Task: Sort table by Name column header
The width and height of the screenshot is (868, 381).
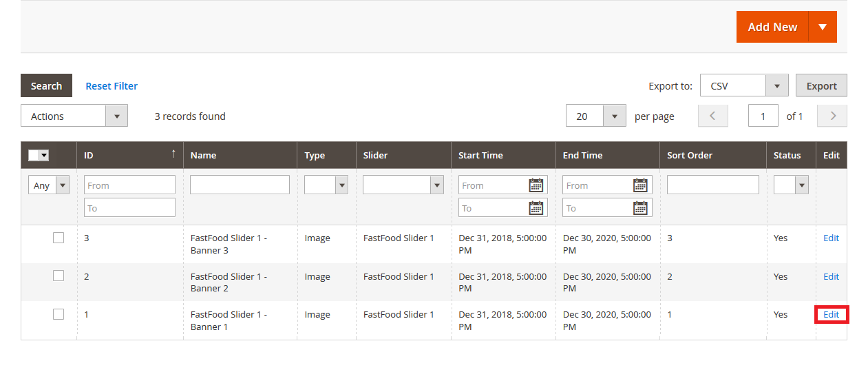Action: 204,156
